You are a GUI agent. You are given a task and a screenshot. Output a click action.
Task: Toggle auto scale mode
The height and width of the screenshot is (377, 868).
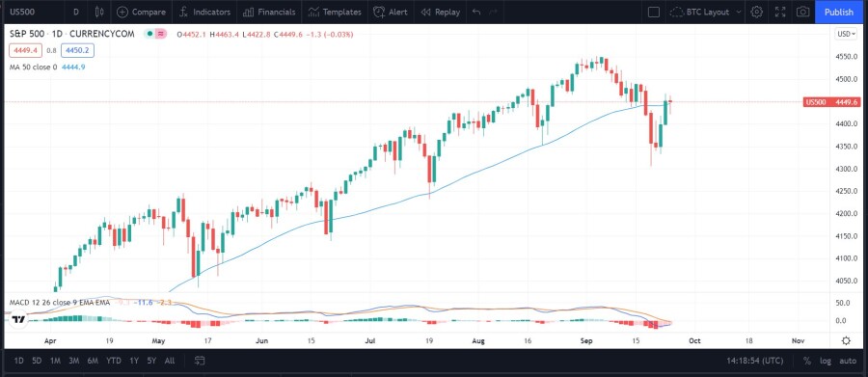(x=848, y=361)
